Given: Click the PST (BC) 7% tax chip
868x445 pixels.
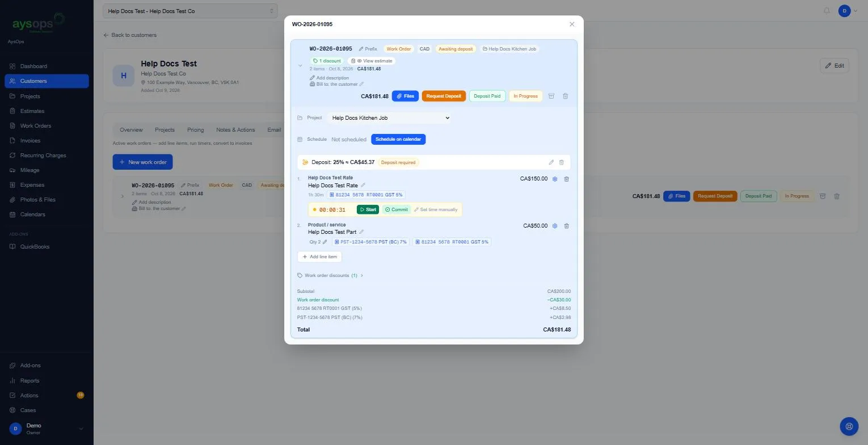Looking at the screenshot, I should pos(372,242).
